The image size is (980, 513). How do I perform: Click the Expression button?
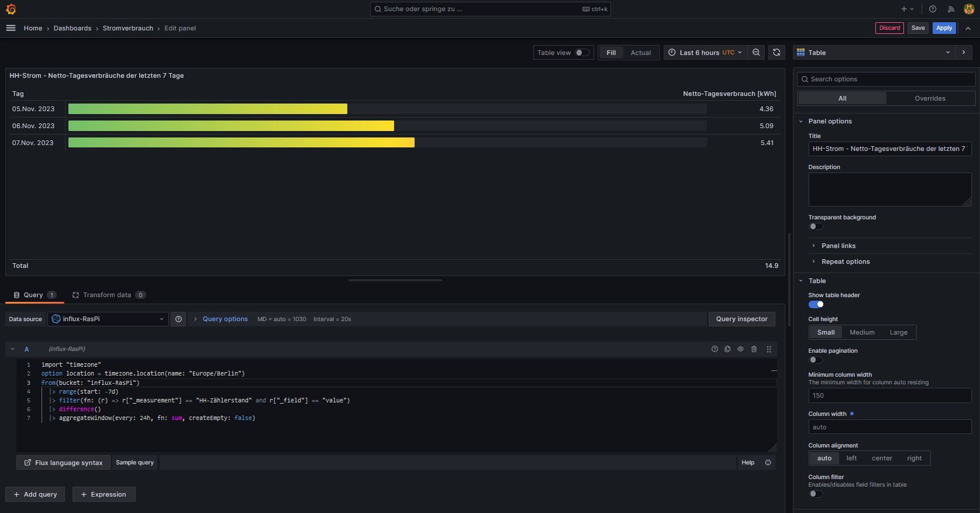point(103,494)
